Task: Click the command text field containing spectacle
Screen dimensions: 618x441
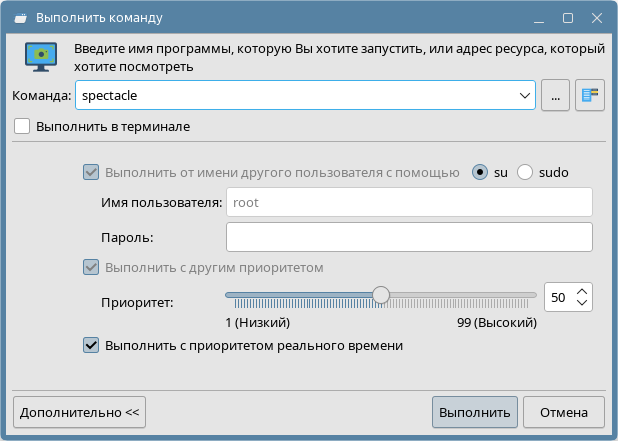Action: tap(295, 96)
